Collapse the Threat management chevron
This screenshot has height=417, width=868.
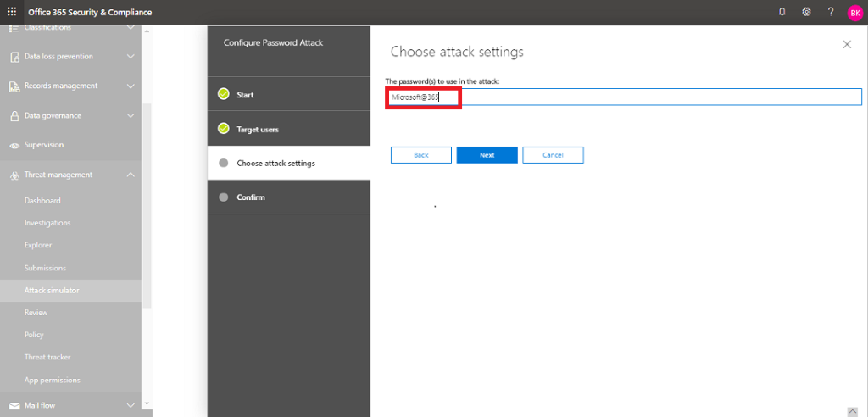[x=131, y=175]
